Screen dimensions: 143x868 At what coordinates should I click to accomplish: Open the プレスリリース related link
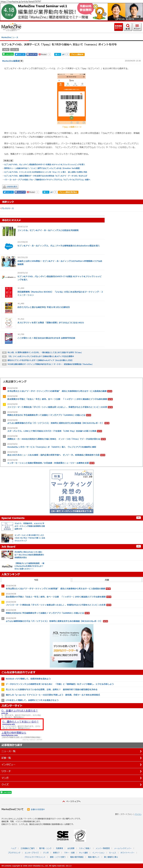point(7,209)
